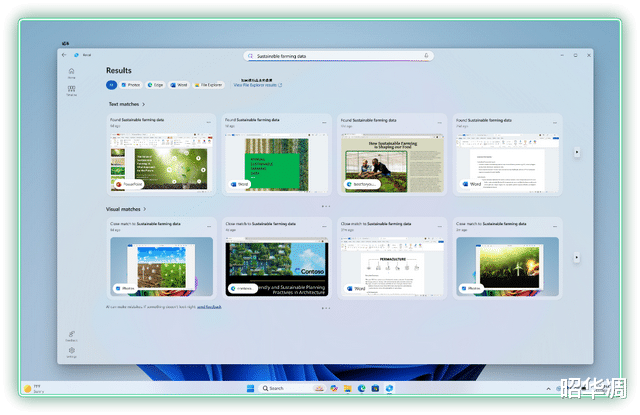Open Home in the Recall sidebar

pos(71,73)
